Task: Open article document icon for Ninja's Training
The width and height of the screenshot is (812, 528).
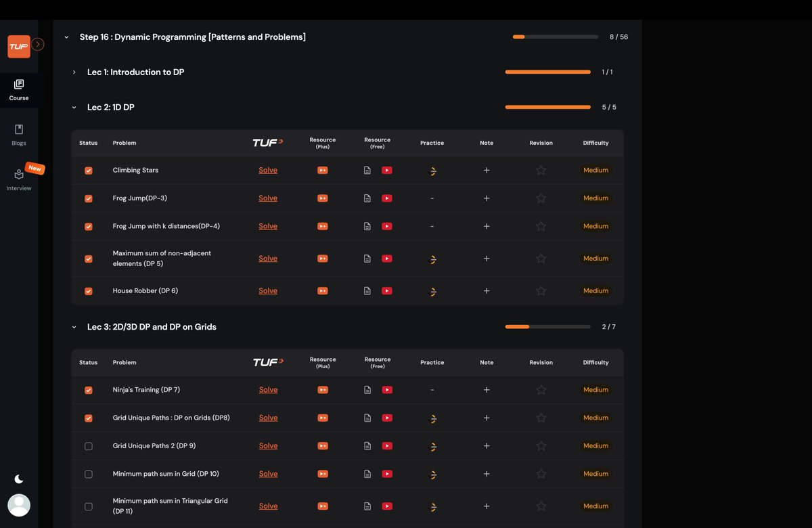Action: [x=367, y=390]
